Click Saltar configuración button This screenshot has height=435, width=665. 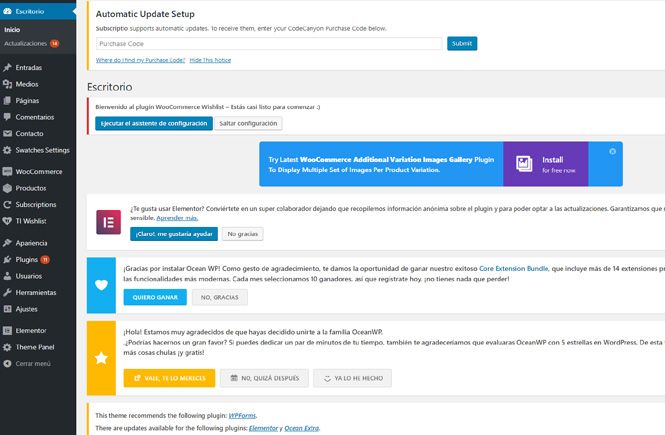[x=248, y=123]
